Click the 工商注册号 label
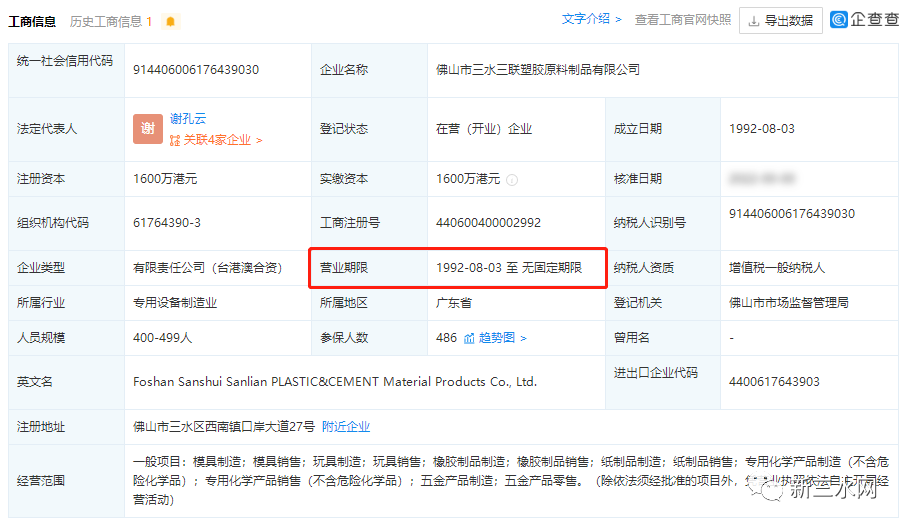Screen dimensions: 907x528 click(x=350, y=223)
